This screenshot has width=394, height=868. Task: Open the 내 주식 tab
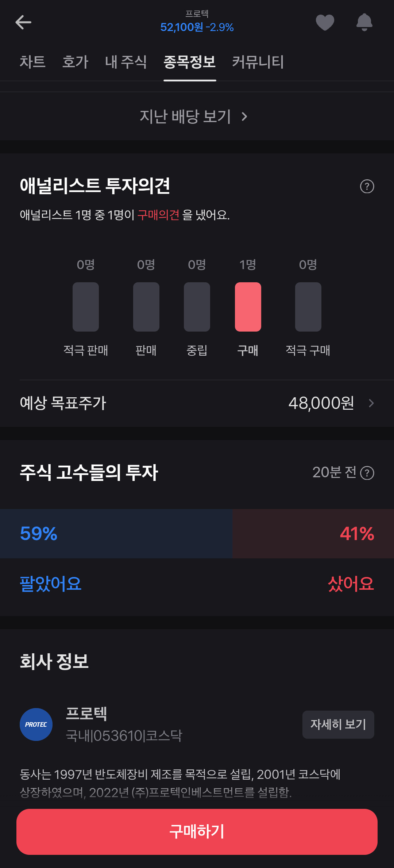[x=126, y=62]
